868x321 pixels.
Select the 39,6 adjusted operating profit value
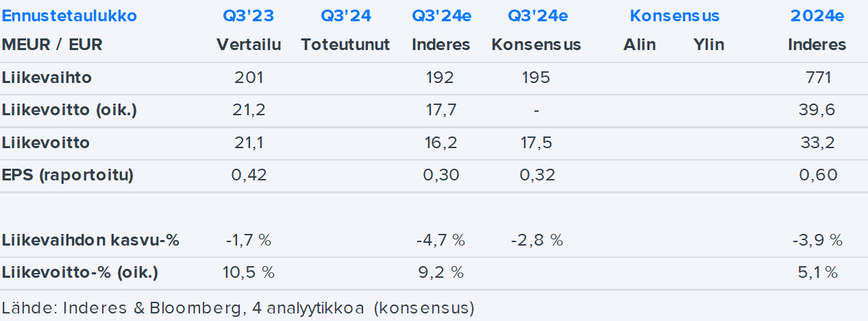pyautogui.click(x=817, y=110)
